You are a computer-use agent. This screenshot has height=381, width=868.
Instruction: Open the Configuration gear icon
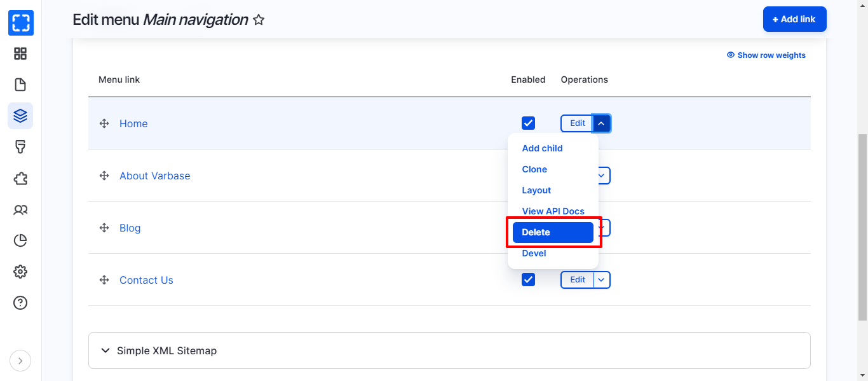(20, 272)
